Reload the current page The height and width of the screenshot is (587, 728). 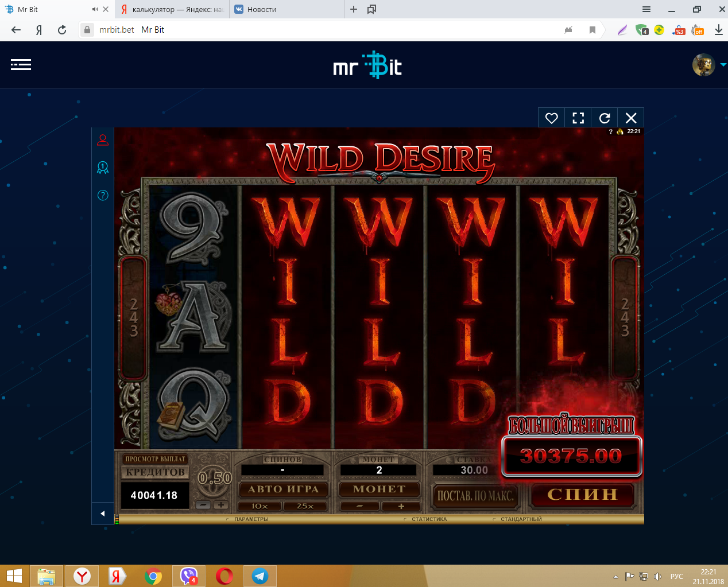62,30
